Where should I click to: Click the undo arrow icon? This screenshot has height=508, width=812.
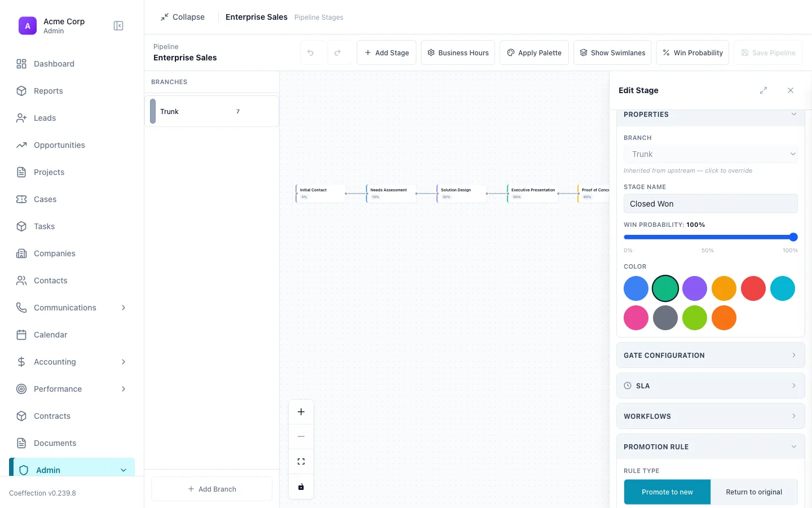coord(311,52)
